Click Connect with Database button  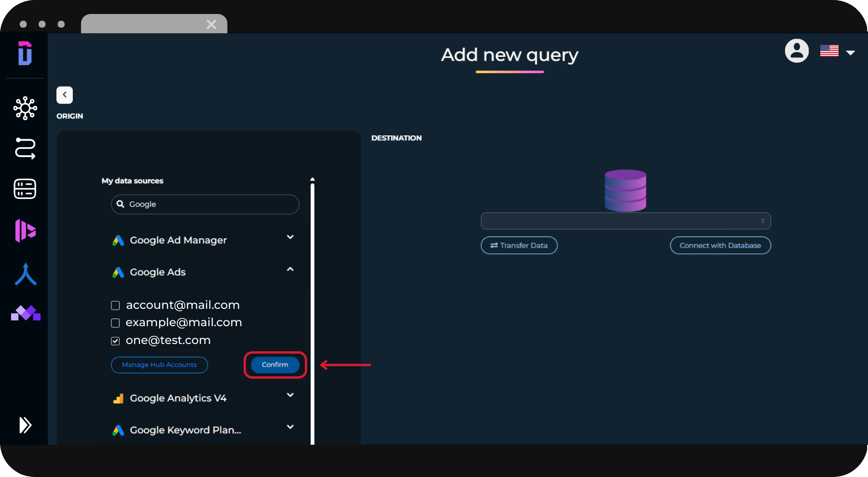[x=720, y=245]
